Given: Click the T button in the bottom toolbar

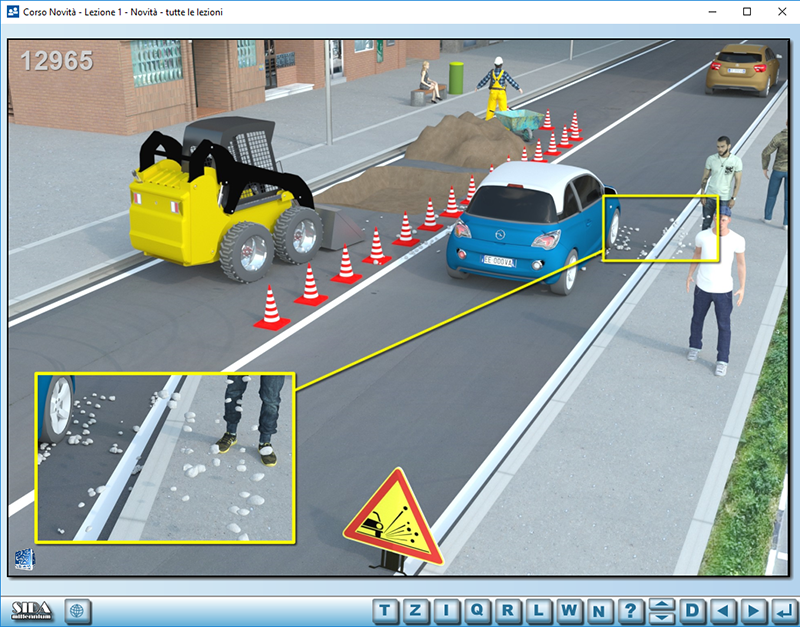Looking at the screenshot, I should coord(387,610).
